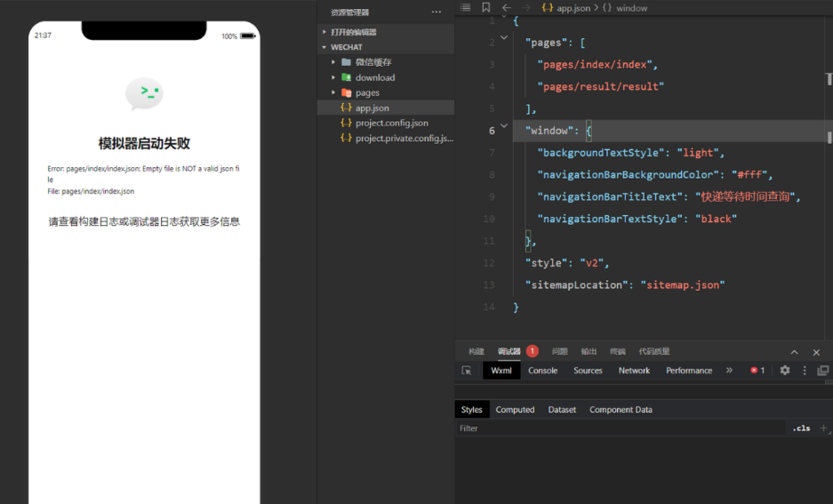Select the Dataset sub-tab
This screenshot has width=833, height=504.
pos(562,410)
